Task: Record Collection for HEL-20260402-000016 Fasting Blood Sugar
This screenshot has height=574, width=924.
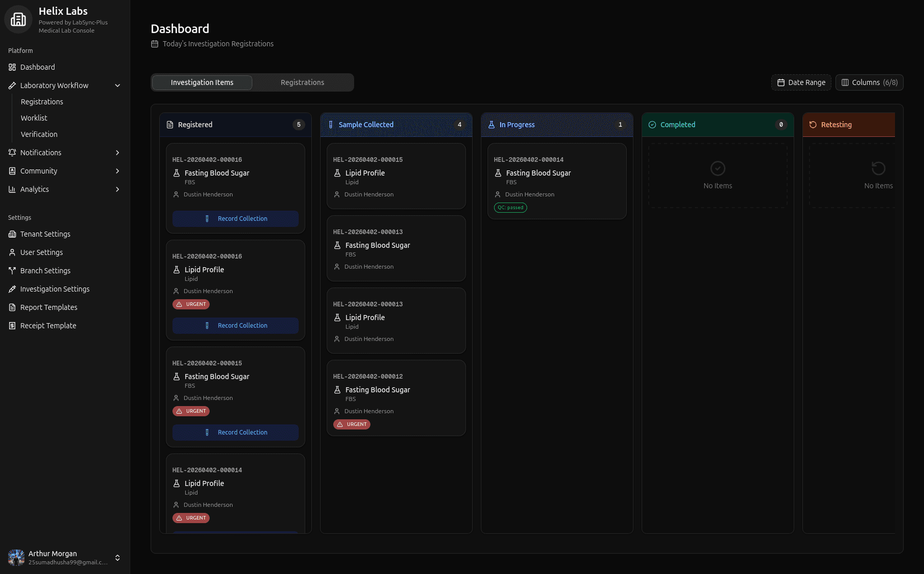Action: click(236, 219)
